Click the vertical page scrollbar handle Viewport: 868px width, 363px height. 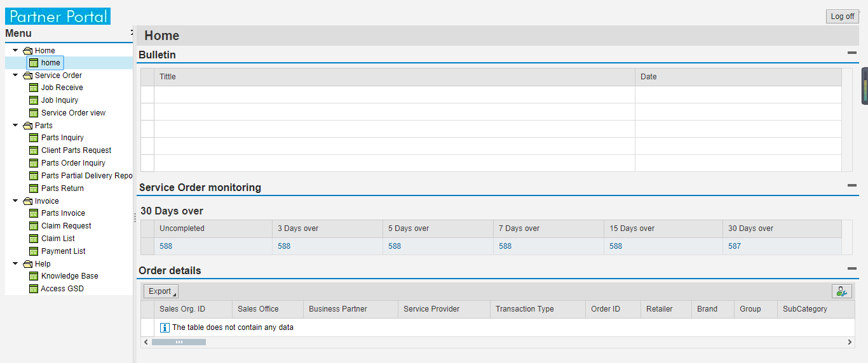(x=865, y=86)
